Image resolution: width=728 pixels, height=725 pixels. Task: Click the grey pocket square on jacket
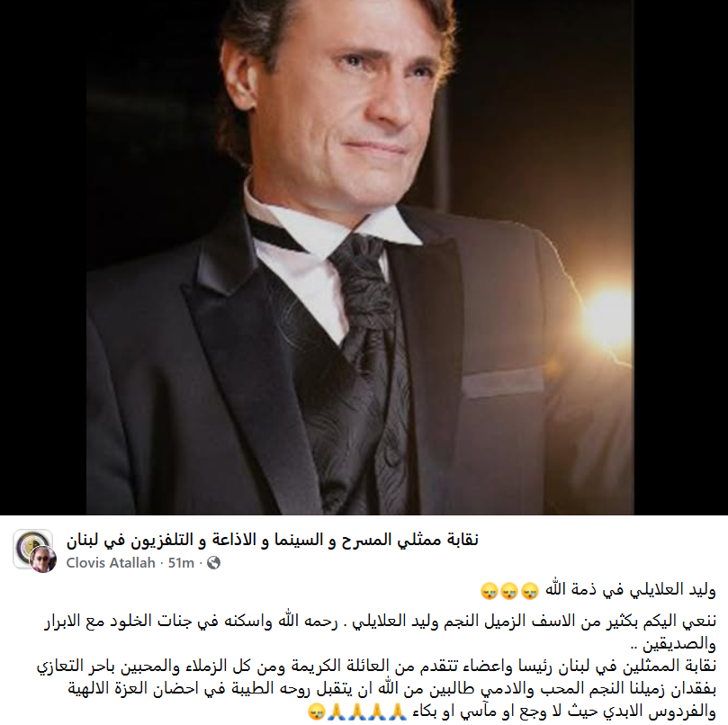pyautogui.click(x=502, y=383)
